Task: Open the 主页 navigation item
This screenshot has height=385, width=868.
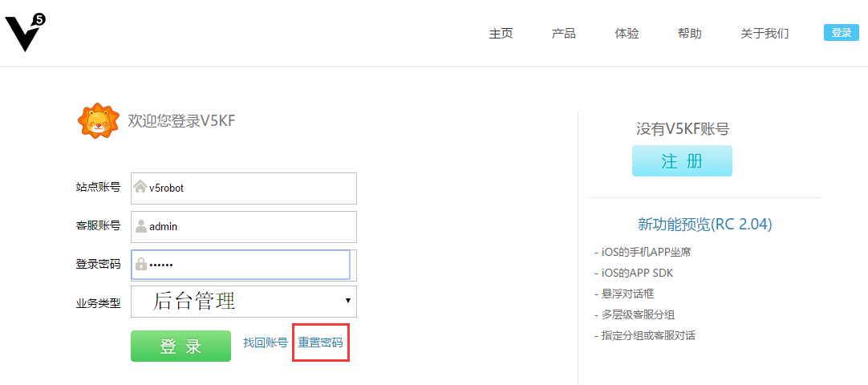Action: (501, 33)
